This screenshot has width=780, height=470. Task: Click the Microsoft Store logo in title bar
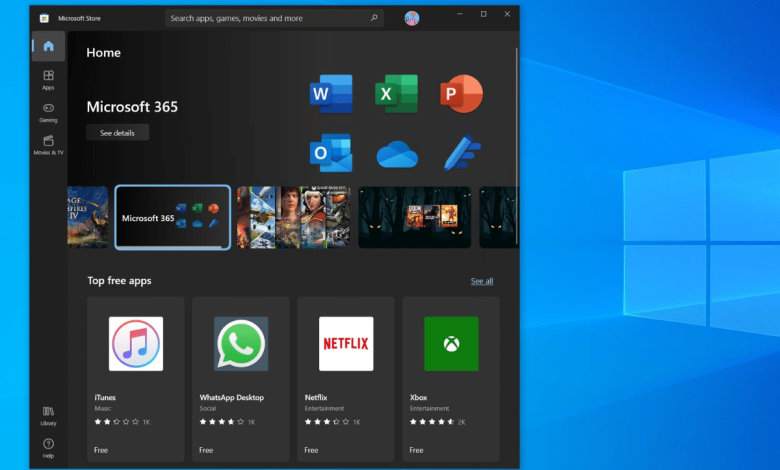pyautogui.click(x=44, y=18)
